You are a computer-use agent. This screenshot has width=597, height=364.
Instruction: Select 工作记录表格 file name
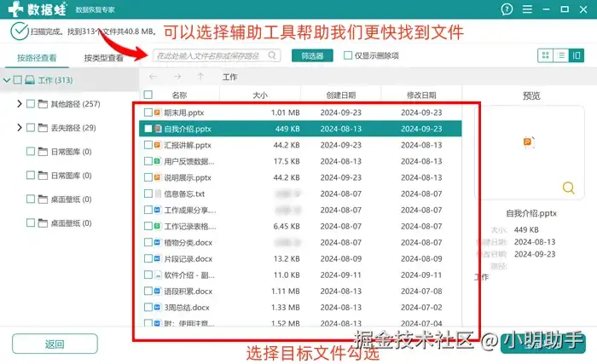tap(190, 226)
